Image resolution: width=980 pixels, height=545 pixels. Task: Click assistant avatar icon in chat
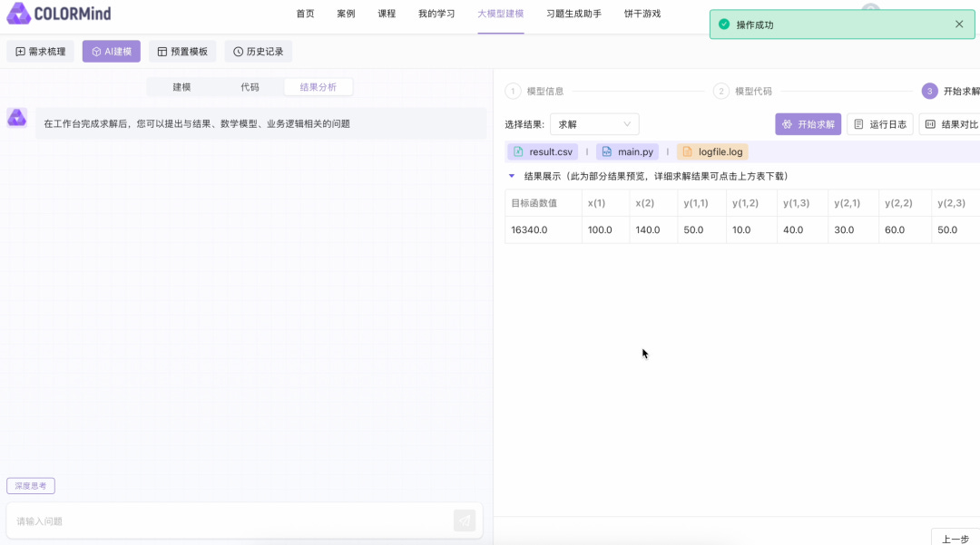tap(17, 117)
